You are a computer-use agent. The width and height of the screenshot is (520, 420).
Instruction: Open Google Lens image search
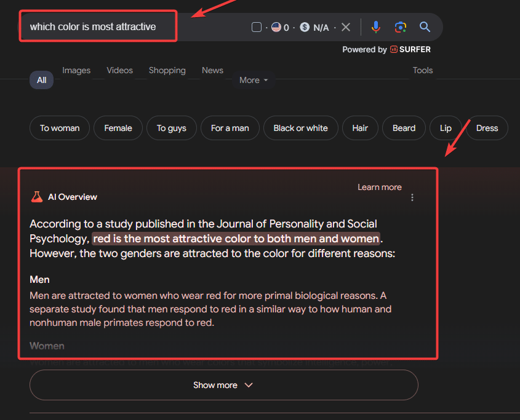point(401,27)
